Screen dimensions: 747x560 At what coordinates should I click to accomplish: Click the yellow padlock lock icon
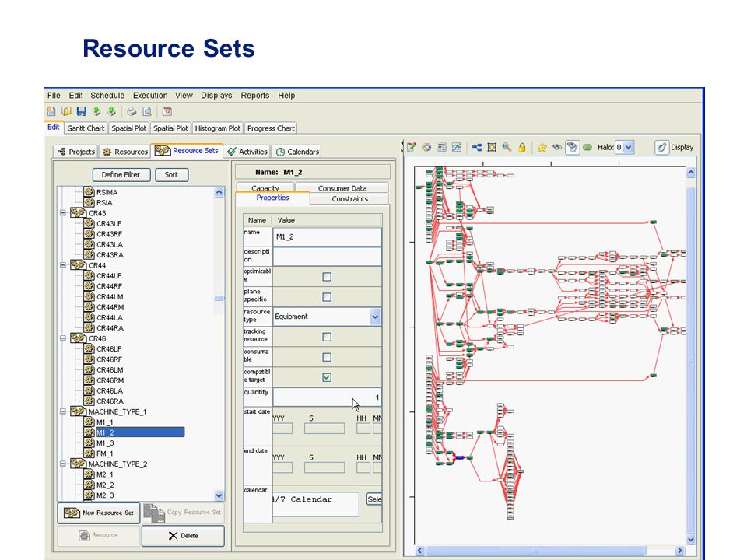point(522,147)
